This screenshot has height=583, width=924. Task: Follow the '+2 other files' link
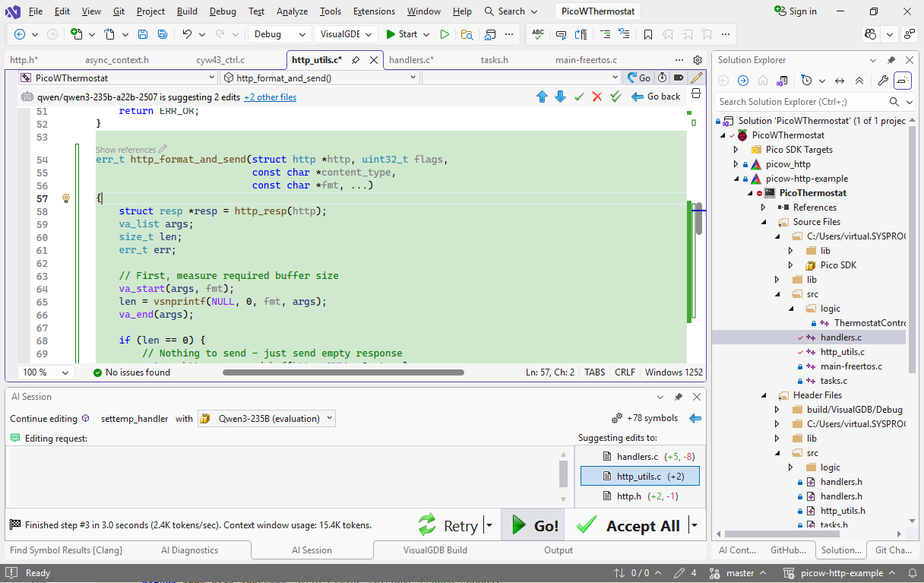click(270, 97)
